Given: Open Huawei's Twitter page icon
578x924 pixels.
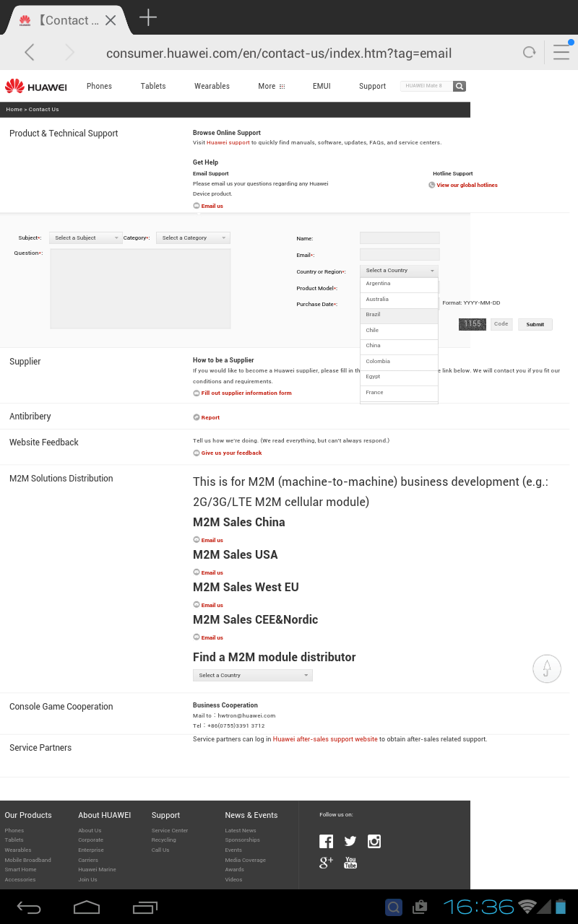Looking at the screenshot, I should pos(350,841).
